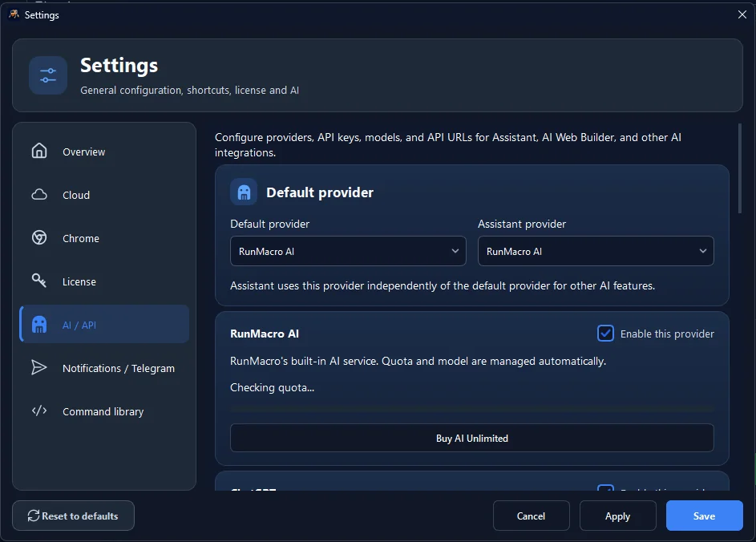Click Reset to defaults button
Screen dimensions: 756x542
click(x=73, y=516)
